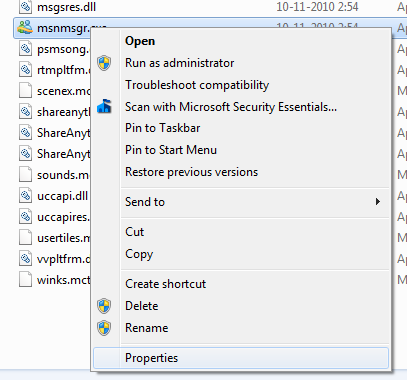
Task: Click the winks.mct blank file icon
Action: click(25, 280)
